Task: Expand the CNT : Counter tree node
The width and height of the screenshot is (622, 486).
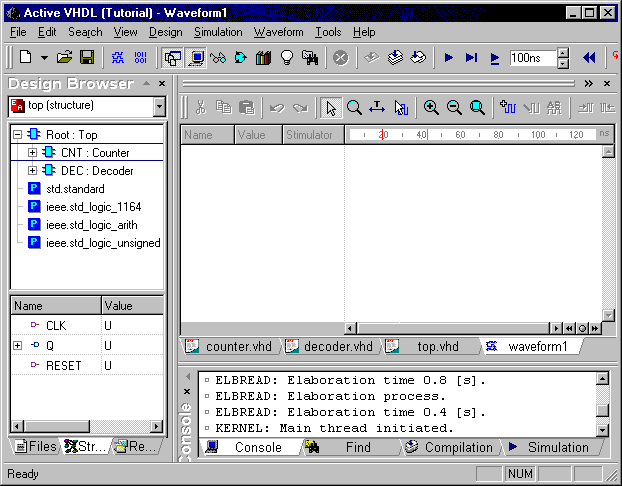Action: (32, 153)
